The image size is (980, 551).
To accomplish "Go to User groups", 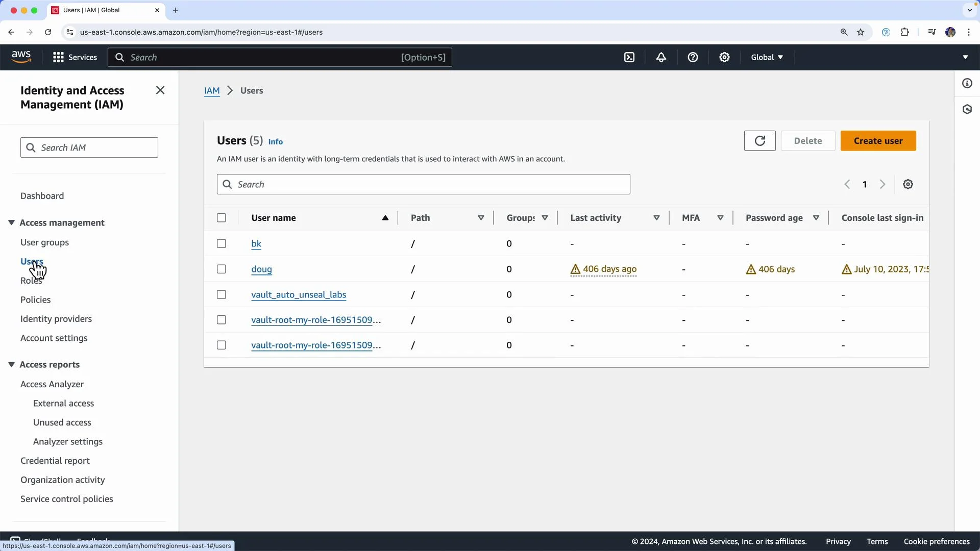I will [44, 242].
